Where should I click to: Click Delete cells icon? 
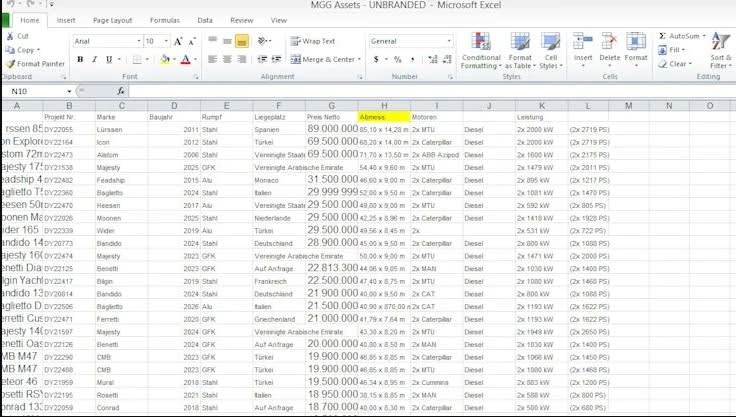click(x=609, y=41)
